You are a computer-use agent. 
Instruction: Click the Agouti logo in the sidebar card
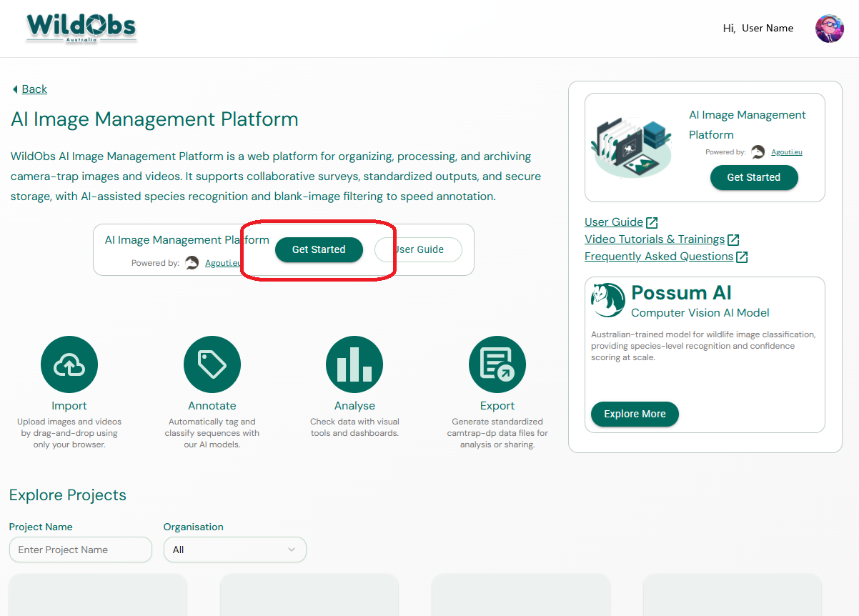click(x=758, y=152)
